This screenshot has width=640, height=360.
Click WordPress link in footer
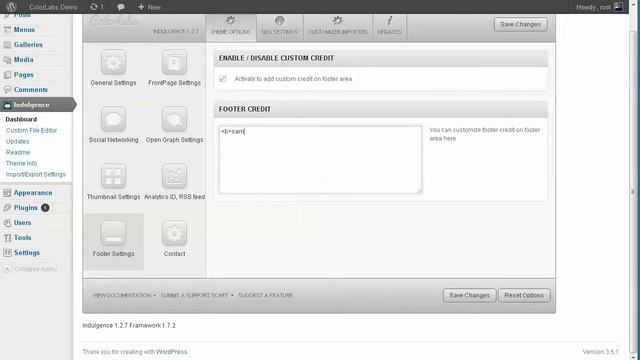tap(171, 351)
